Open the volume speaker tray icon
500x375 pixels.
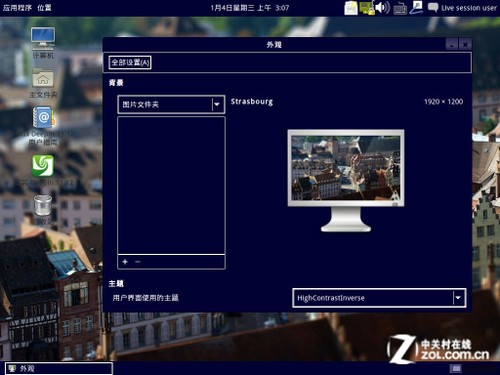tap(382, 7)
